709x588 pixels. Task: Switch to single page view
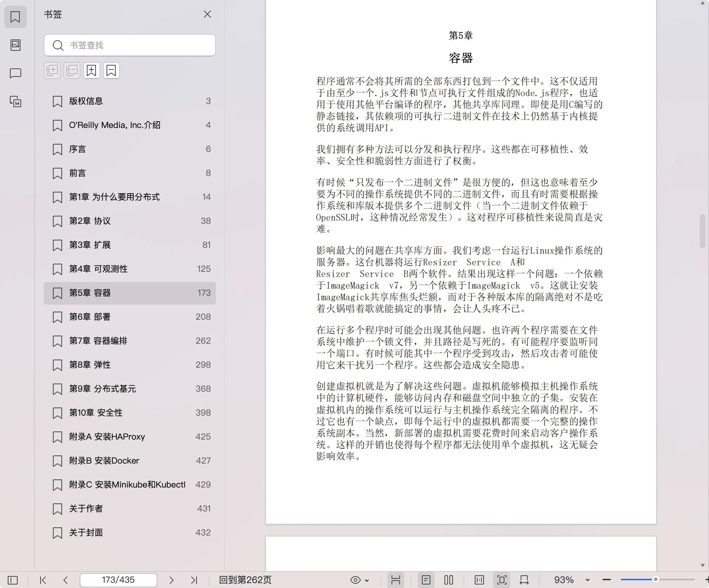[426, 580]
